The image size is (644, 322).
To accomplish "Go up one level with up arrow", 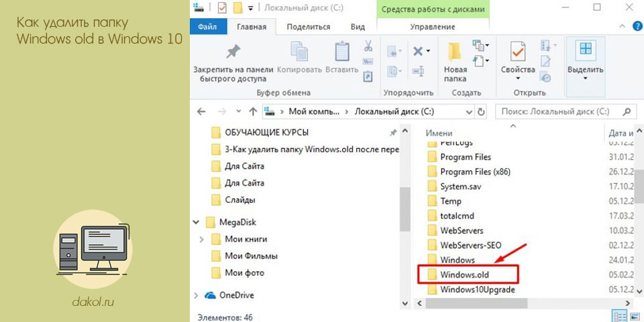I will (253, 112).
